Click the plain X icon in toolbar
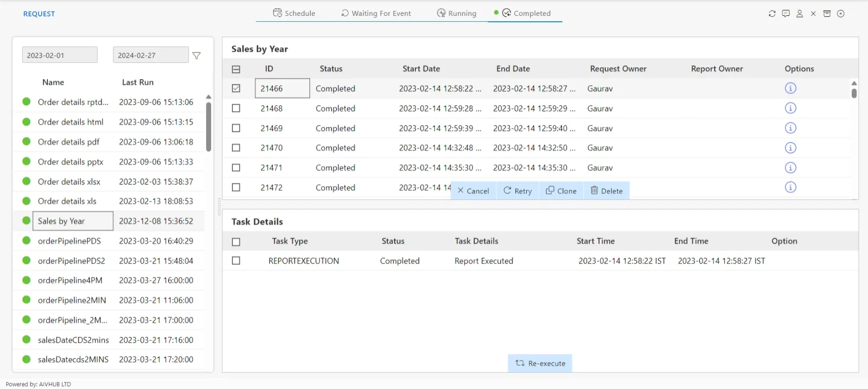 (x=813, y=14)
